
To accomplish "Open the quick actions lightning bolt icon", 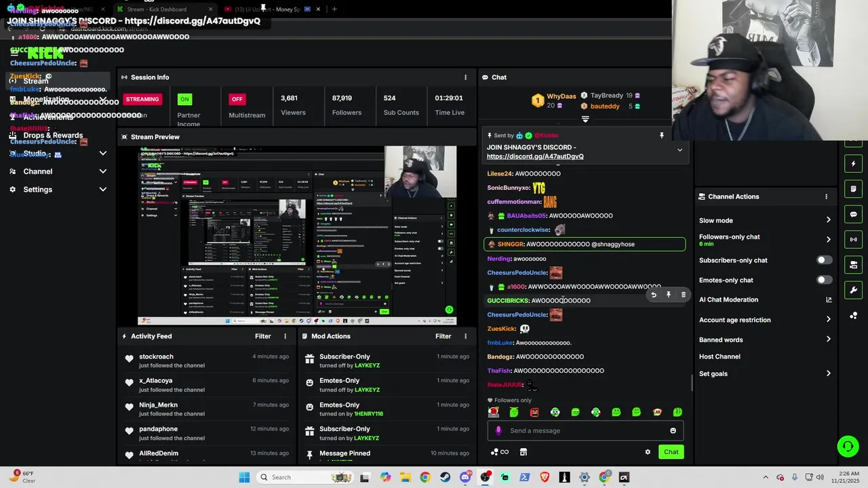I will click(x=854, y=164).
